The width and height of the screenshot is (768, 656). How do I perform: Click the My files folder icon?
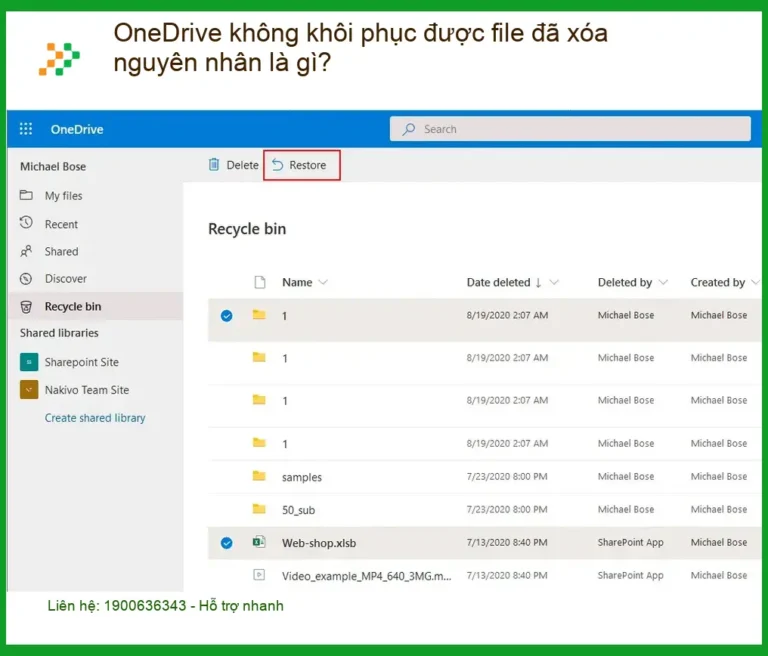pos(26,195)
